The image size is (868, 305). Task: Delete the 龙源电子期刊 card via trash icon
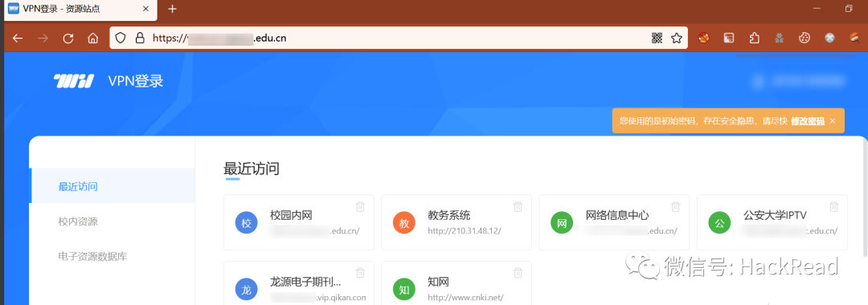(x=360, y=272)
